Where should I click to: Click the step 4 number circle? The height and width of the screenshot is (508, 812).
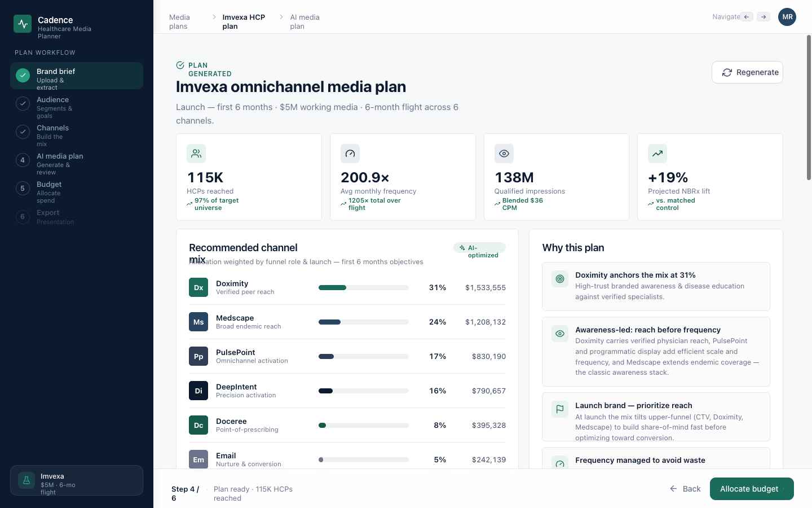pyautogui.click(x=23, y=160)
